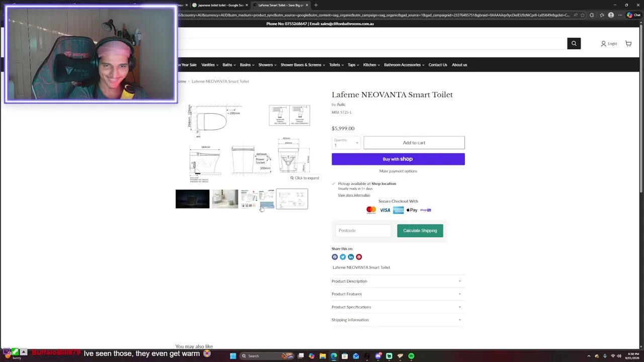Add page to favorites star icon
Image resolution: width=644 pixels, height=362 pixels.
coord(584,15)
